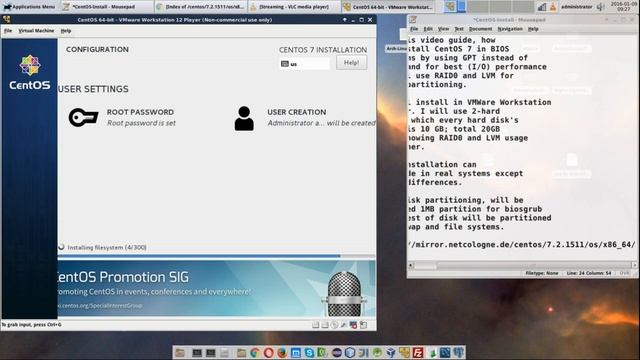Open the Mousepad Edit menu
Viewport: 640px width, 360px height.
tap(428, 29)
